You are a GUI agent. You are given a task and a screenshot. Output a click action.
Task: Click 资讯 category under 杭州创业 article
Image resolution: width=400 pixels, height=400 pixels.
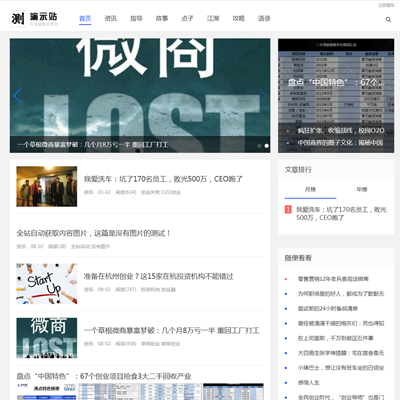point(88,290)
